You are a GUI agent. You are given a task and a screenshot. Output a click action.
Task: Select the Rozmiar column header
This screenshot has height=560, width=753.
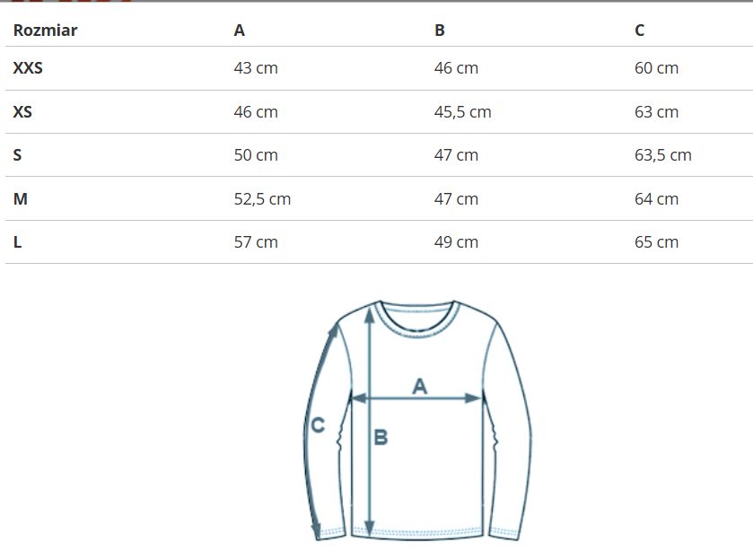pyautogui.click(x=45, y=31)
